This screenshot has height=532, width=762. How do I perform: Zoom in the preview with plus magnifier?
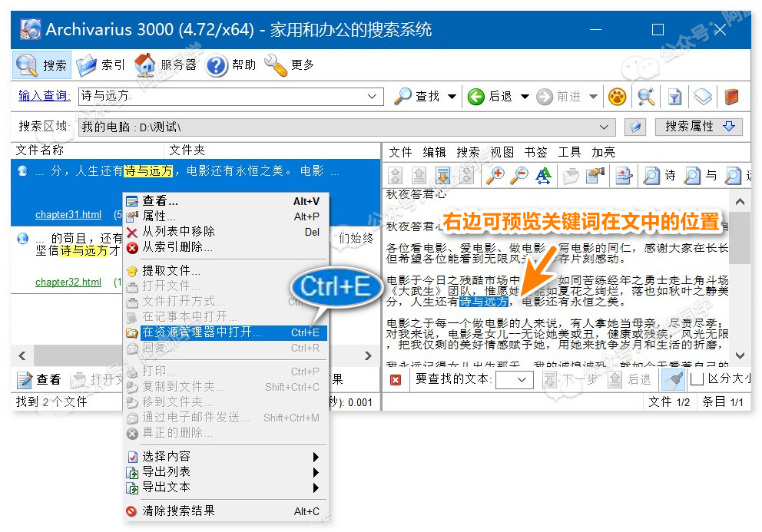tap(495, 176)
